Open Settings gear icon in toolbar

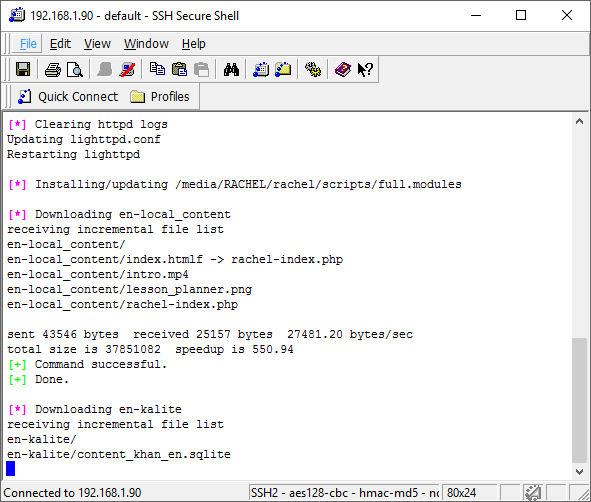[x=313, y=70]
